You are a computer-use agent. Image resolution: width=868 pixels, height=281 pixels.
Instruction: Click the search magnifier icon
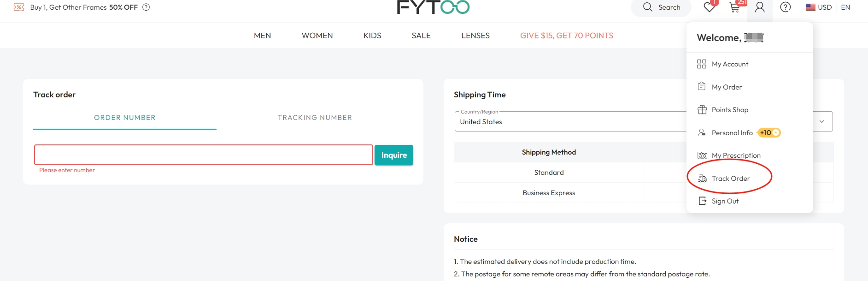point(648,7)
